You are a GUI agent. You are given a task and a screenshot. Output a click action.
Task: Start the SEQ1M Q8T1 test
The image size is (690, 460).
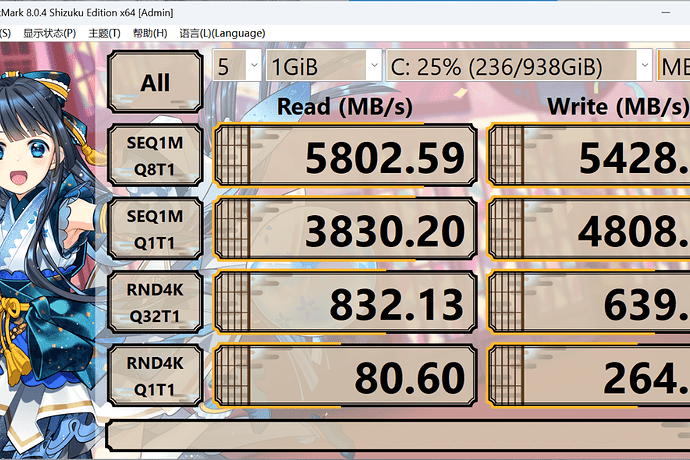click(155, 156)
